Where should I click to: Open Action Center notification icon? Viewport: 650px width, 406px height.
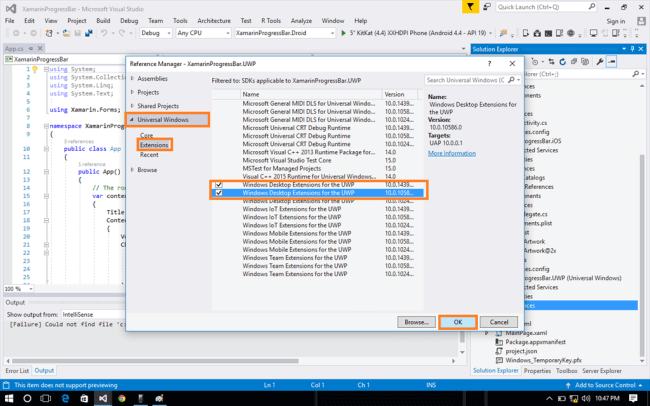633,399
